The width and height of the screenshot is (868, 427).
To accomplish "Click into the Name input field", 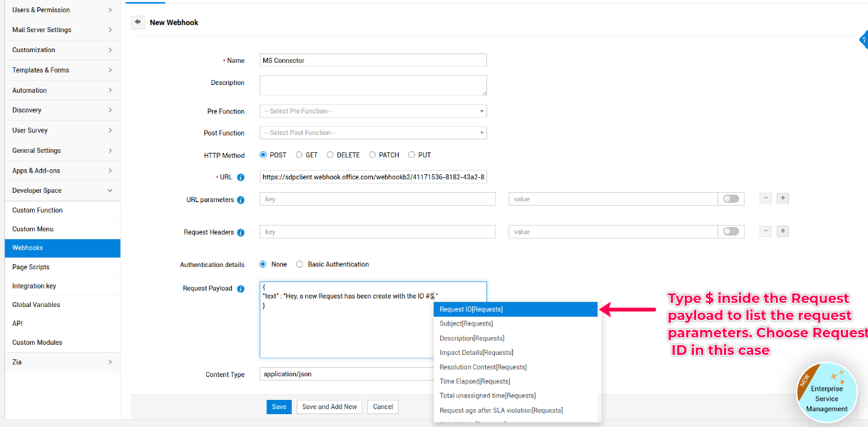I will click(x=373, y=61).
